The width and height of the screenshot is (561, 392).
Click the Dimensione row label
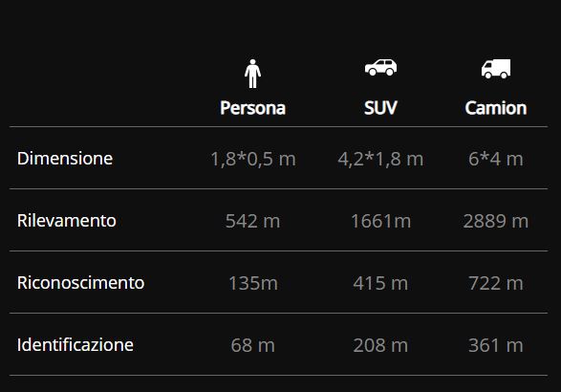tap(65, 158)
